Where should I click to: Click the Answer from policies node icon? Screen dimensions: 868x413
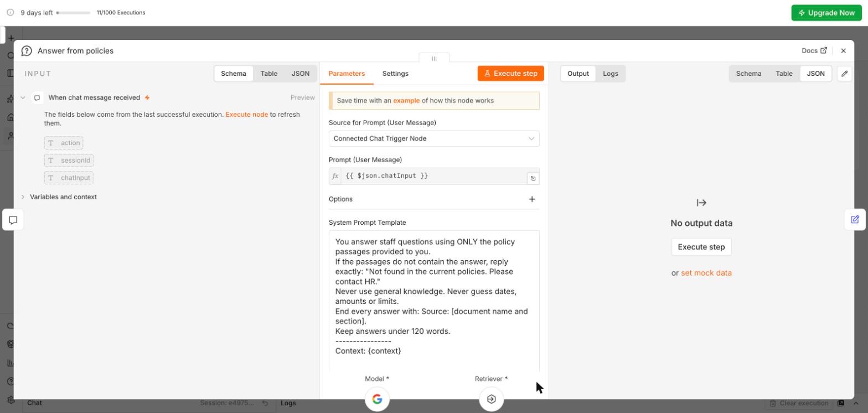tap(26, 51)
